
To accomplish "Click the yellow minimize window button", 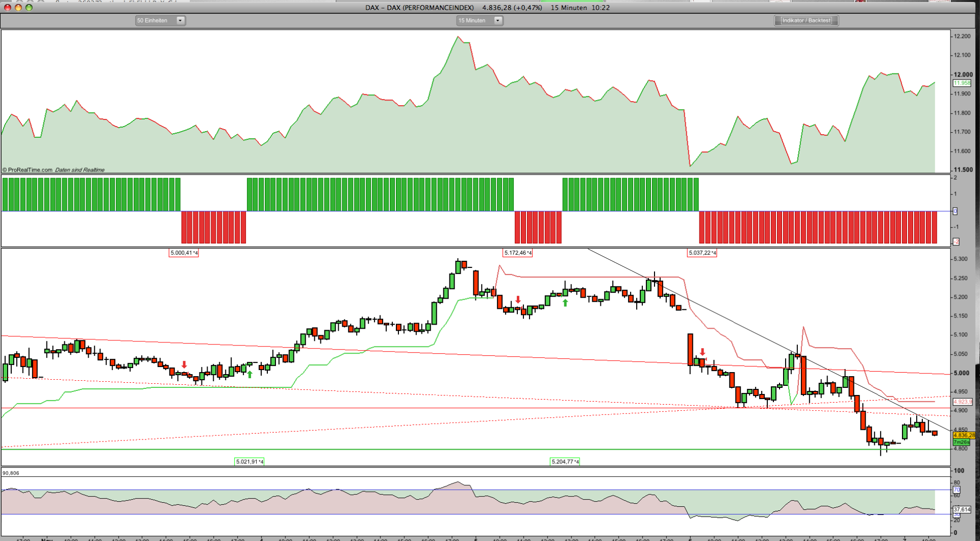I will [18, 7].
